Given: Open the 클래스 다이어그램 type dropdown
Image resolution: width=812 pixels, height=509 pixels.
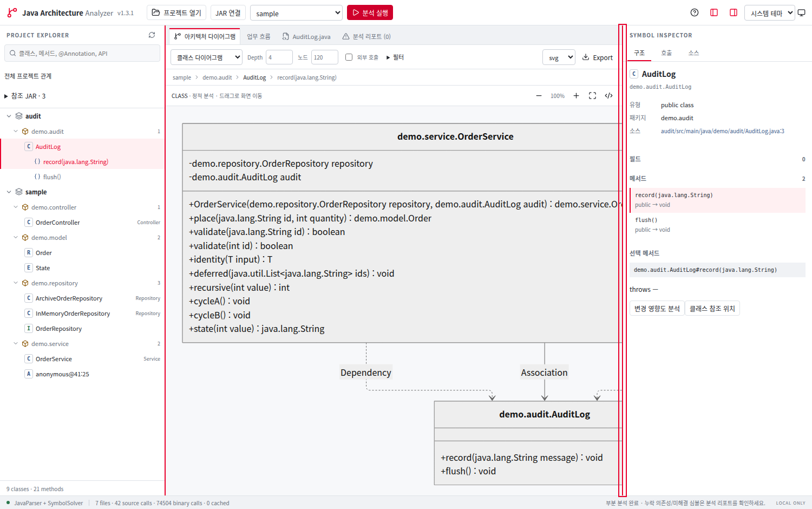Looking at the screenshot, I should click(x=207, y=57).
